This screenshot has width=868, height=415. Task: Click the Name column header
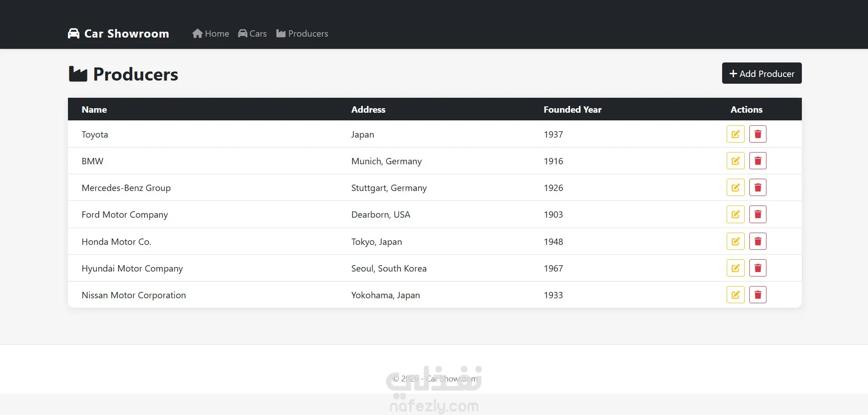tap(94, 110)
